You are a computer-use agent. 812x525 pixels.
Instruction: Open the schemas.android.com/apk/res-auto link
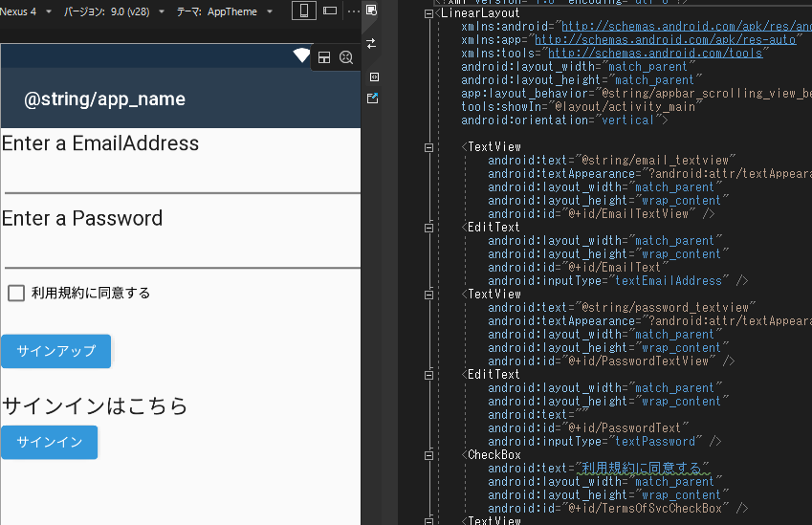[665, 40]
